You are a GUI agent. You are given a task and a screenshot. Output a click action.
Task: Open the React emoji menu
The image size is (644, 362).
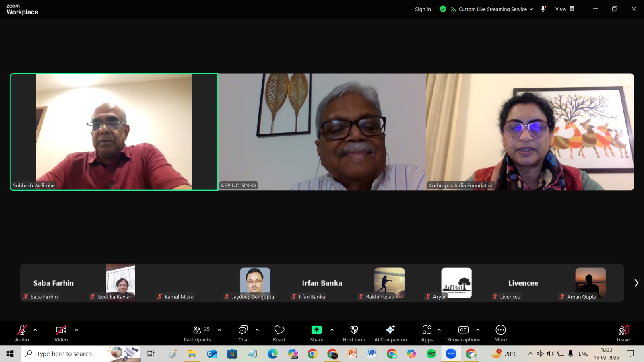click(x=279, y=333)
